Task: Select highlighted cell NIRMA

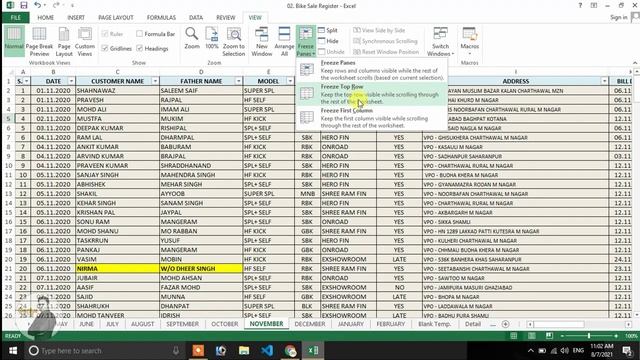Action: click(118, 269)
